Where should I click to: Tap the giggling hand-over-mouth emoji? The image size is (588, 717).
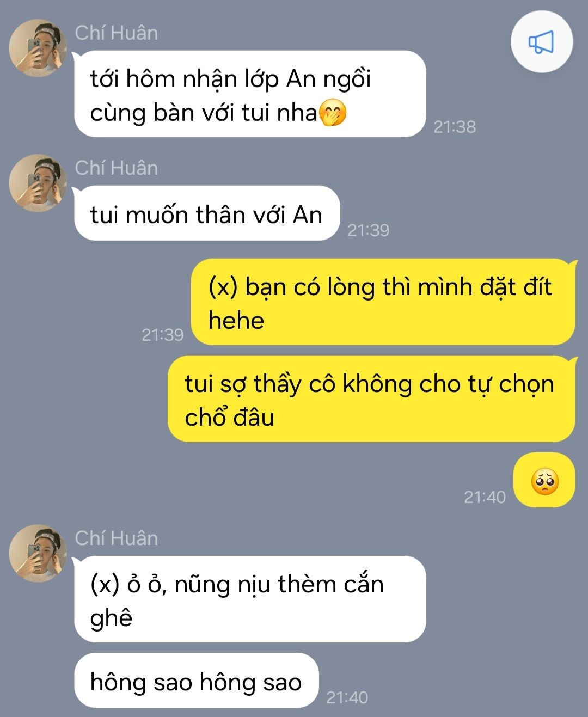(333, 113)
